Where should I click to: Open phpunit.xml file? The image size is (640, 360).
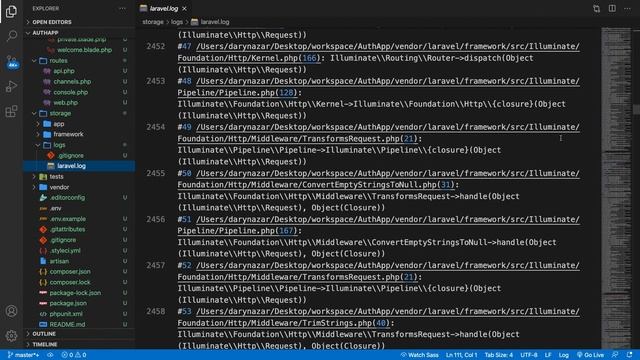click(66, 314)
